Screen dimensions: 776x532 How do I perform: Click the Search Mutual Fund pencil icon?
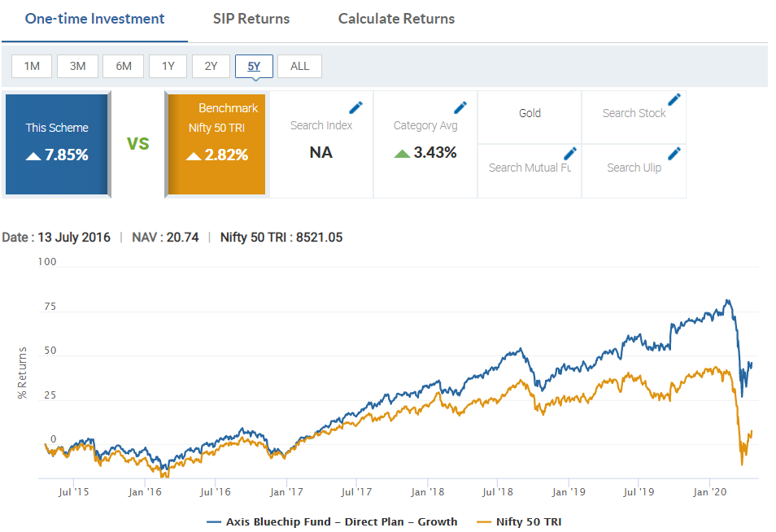tap(570, 154)
